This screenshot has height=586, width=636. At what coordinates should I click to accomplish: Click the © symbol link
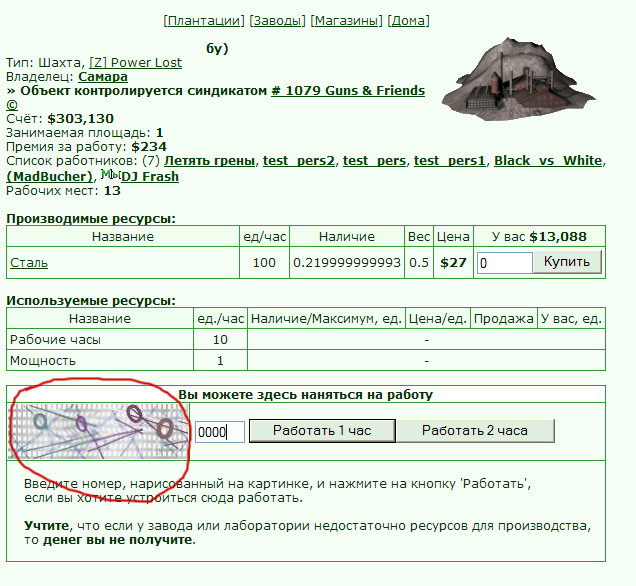12,105
